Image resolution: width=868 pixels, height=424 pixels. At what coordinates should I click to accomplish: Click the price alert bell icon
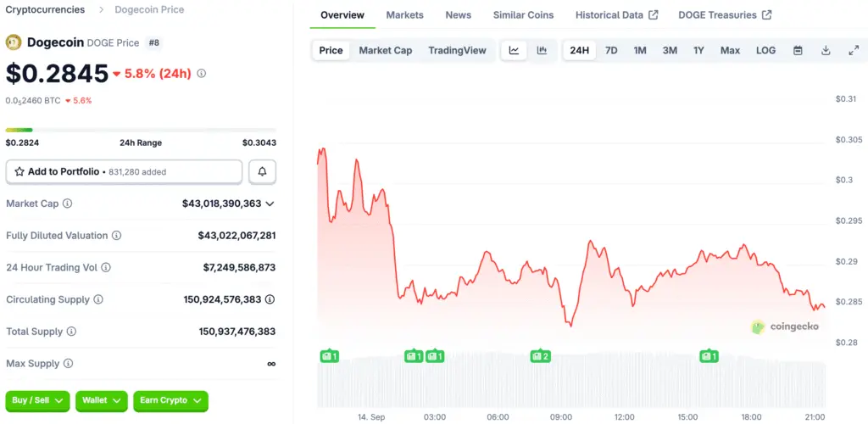pyautogui.click(x=263, y=171)
